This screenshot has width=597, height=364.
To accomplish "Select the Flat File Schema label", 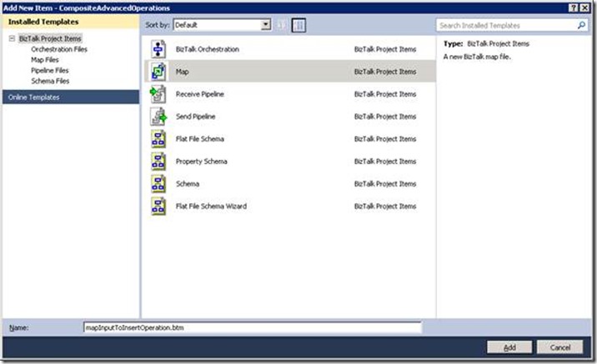I will (200, 139).
